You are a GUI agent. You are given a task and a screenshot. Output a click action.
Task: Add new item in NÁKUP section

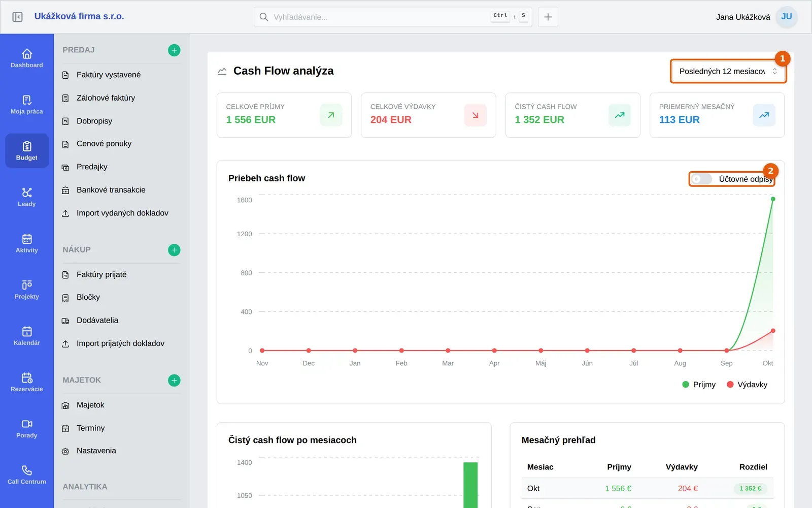(174, 250)
